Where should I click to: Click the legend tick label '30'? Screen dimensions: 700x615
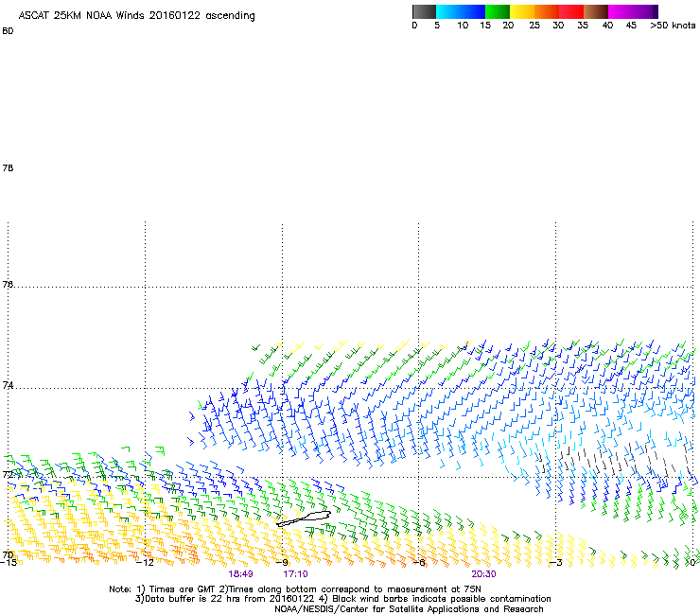tap(558, 26)
